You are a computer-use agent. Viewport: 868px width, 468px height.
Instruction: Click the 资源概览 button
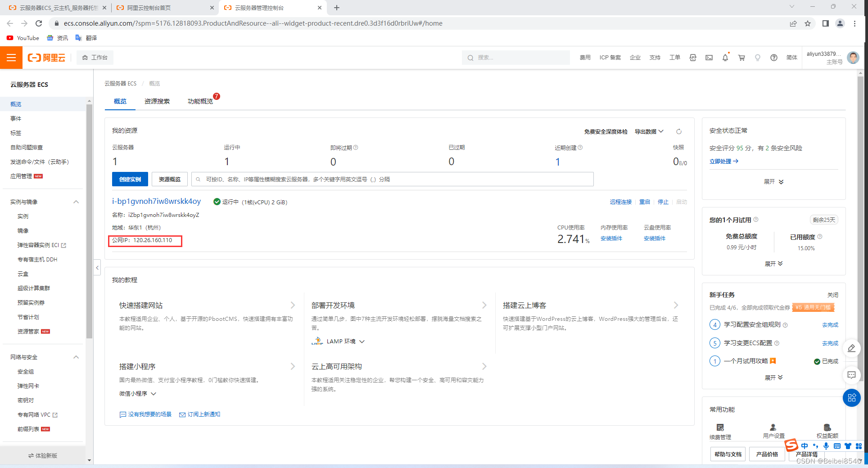(170, 179)
